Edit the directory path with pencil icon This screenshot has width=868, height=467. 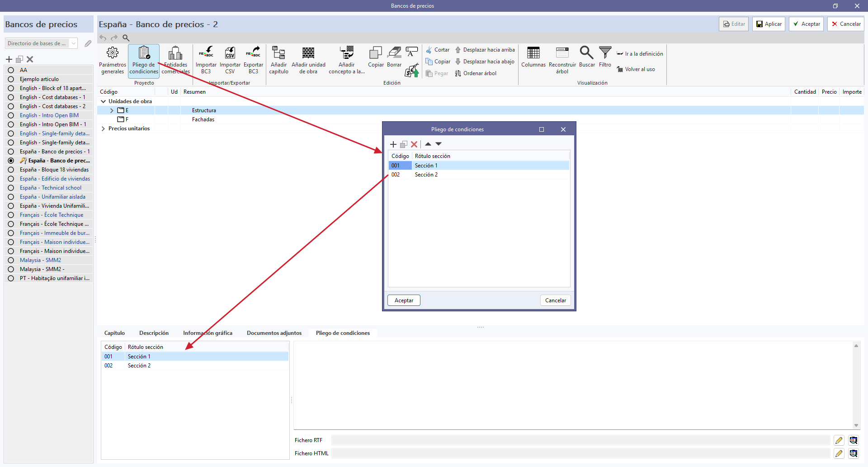pos(88,43)
